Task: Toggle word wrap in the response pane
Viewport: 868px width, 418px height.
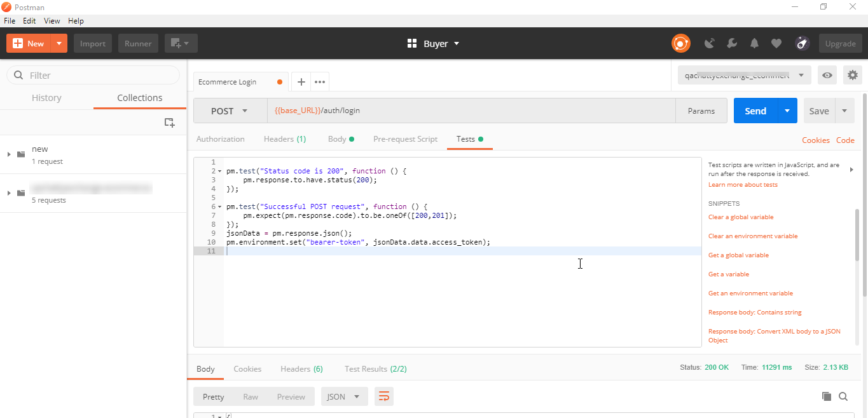Action: click(x=384, y=396)
